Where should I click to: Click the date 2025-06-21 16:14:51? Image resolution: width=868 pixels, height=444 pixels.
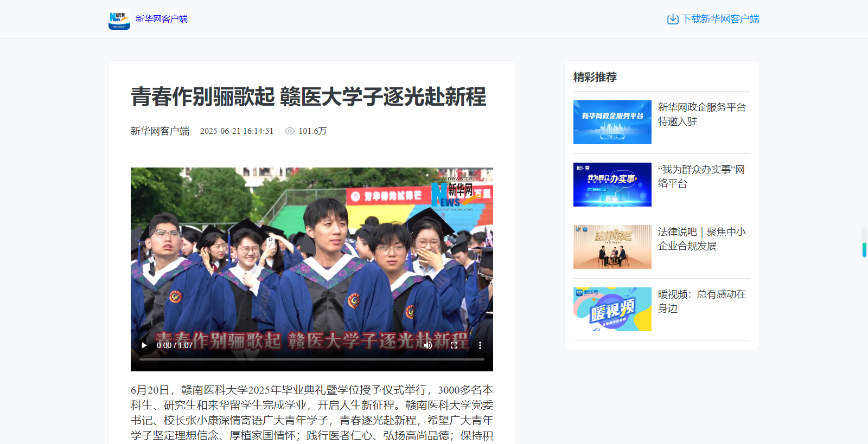(237, 131)
